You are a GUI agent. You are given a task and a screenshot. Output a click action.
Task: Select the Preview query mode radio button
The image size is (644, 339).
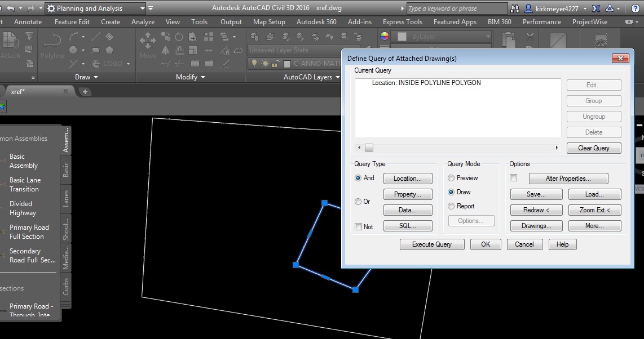(x=451, y=177)
